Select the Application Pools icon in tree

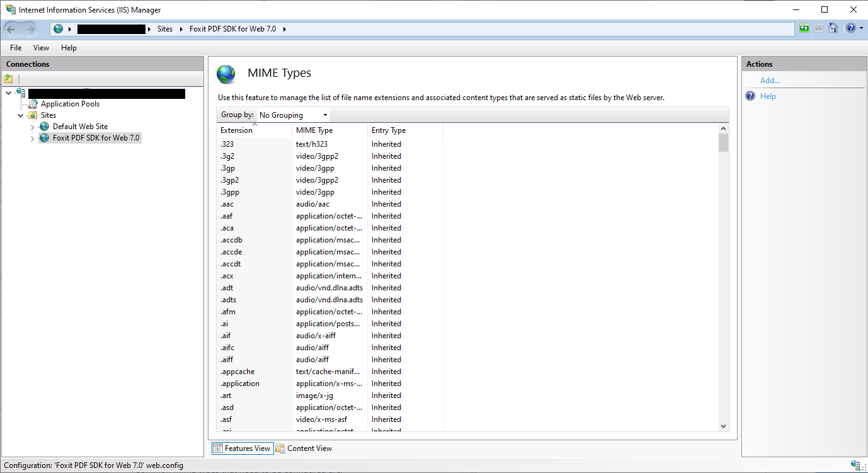33,104
